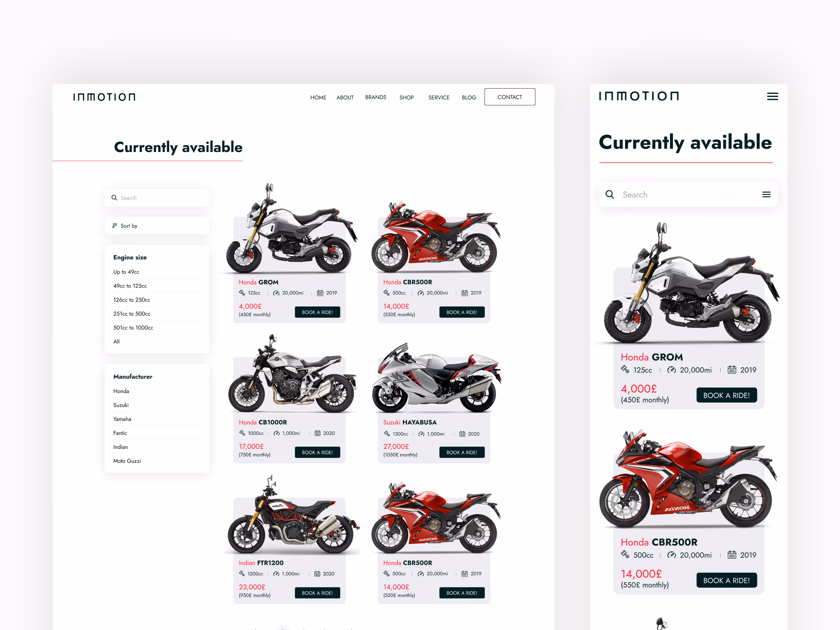Click the CONTACT button in header
The width and height of the screenshot is (840, 630).
510,97
